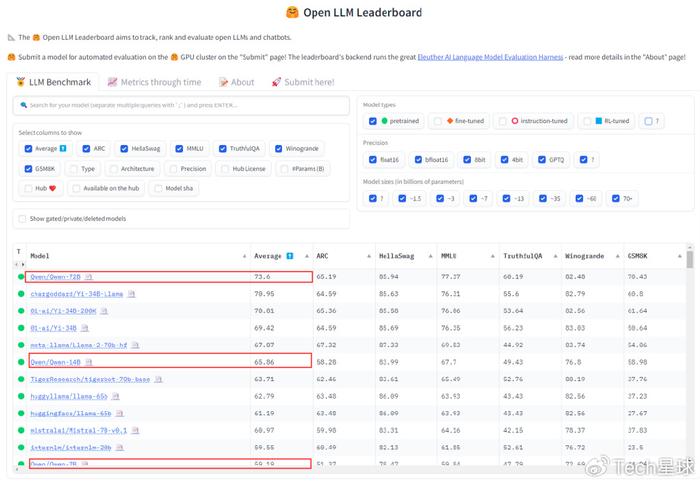Uncheck the 70+ model size filter
Screen dimensions: 700x483
pos(616,199)
